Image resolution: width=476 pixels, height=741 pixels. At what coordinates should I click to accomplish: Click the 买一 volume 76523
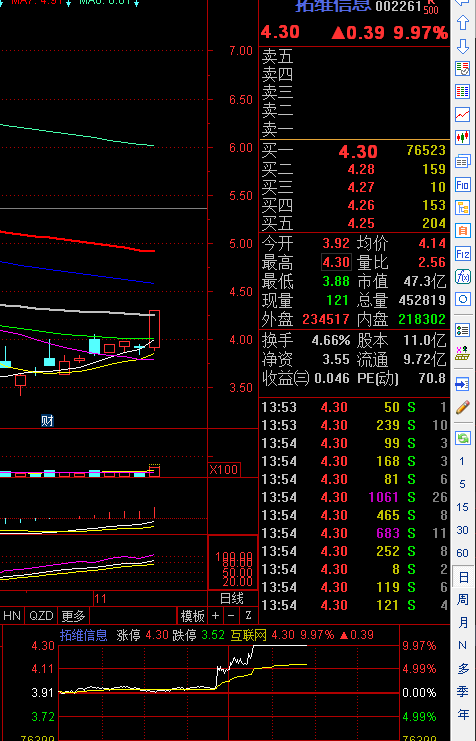[x=426, y=150]
